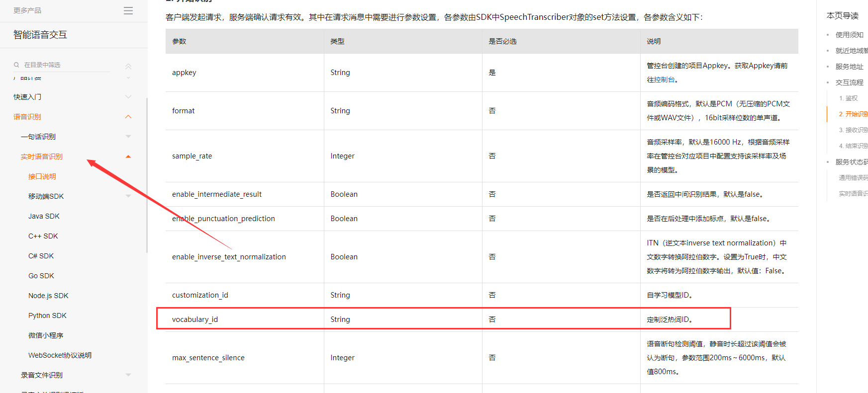This screenshot has width=868, height=393.
Task: Click the 参数 column header
Action: (x=244, y=41)
